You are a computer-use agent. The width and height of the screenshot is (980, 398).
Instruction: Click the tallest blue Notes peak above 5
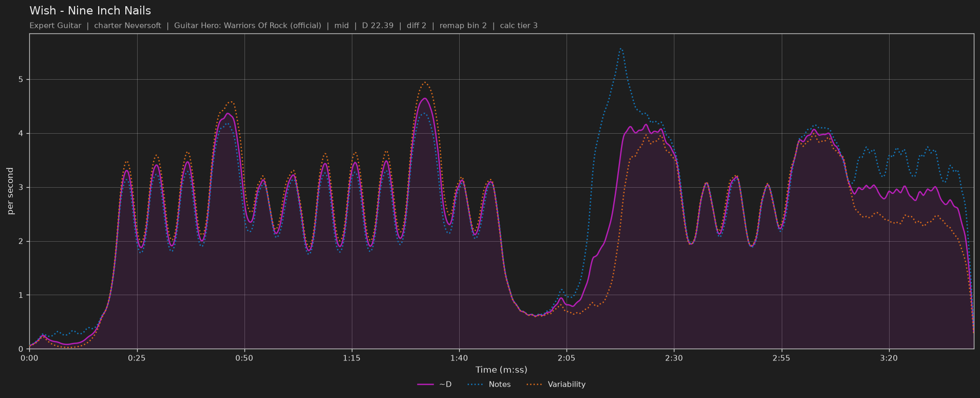pyautogui.click(x=620, y=49)
